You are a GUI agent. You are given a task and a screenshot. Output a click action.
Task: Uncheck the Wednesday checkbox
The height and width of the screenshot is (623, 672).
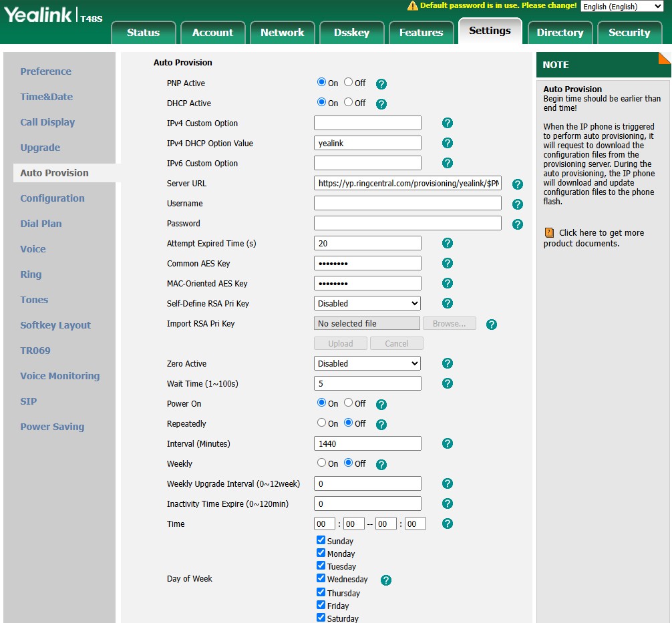click(321, 578)
